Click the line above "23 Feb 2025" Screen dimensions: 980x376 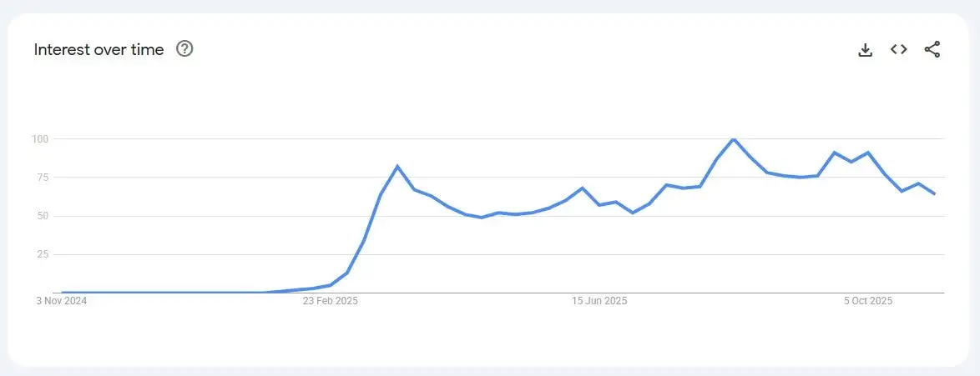coord(331,285)
